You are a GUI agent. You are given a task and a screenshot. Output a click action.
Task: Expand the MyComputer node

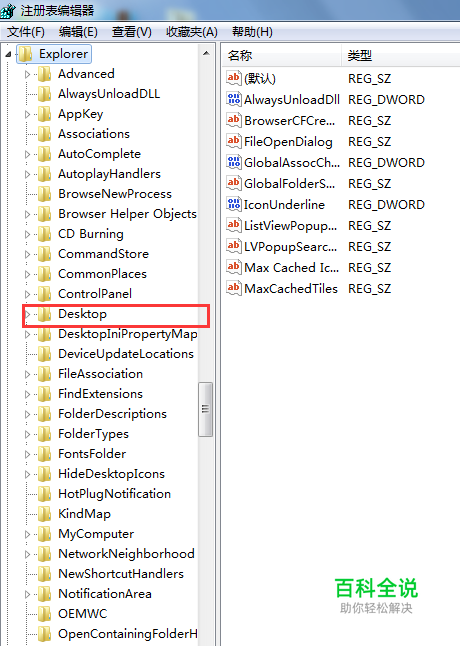28,534
